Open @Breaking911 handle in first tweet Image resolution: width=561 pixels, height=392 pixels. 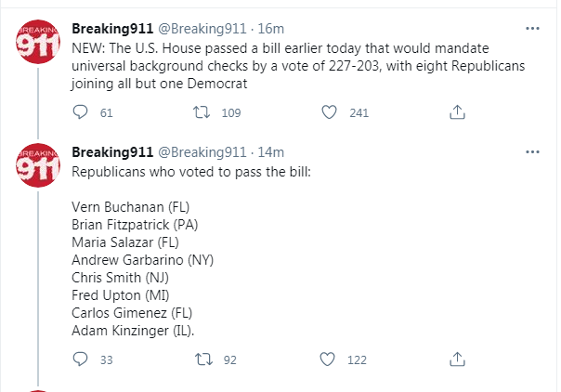coord(202,28)
